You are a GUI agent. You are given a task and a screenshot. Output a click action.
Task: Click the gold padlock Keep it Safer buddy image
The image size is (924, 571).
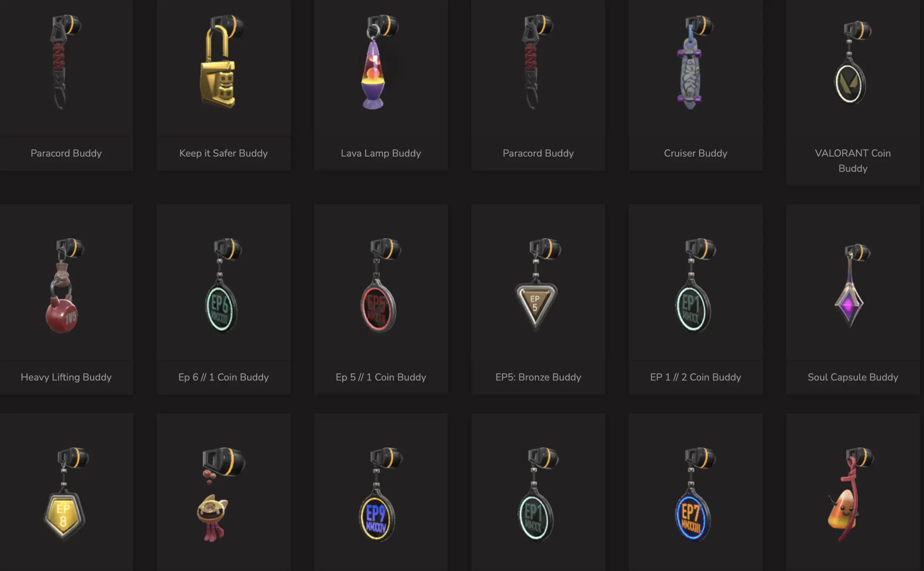click(221, 62)
